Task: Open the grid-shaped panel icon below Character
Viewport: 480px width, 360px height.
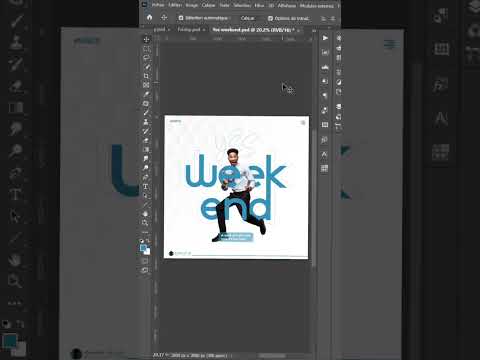Action: click(x=325, y=168)
